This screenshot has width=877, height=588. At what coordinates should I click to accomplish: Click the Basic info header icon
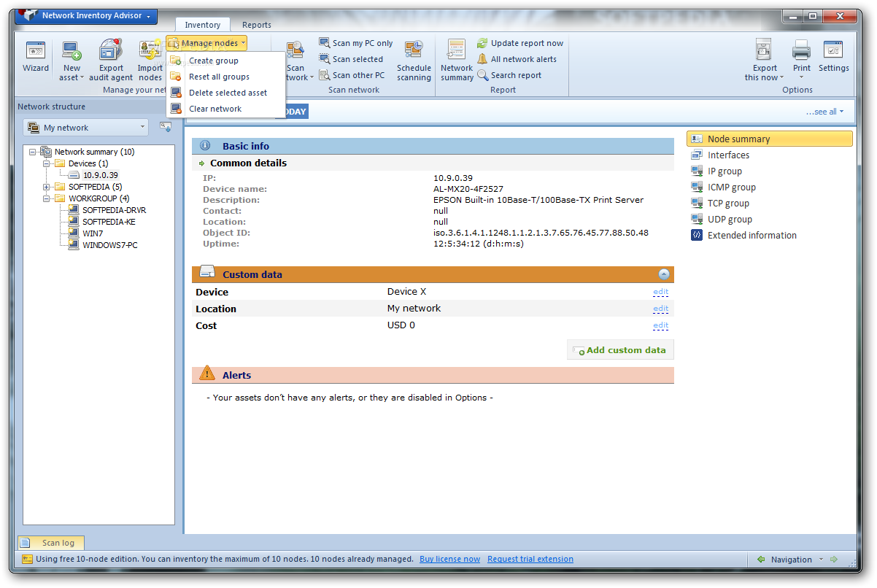205,146
